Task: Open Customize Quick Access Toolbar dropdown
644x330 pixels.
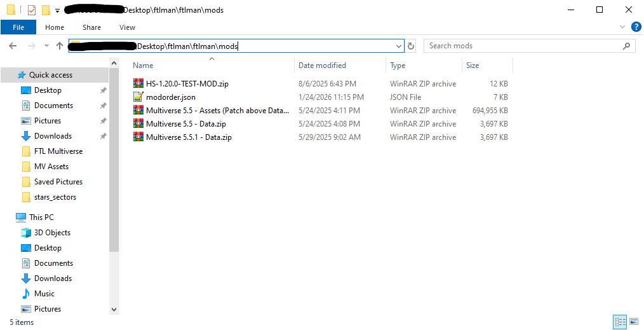Action: [x=58, y=10]
